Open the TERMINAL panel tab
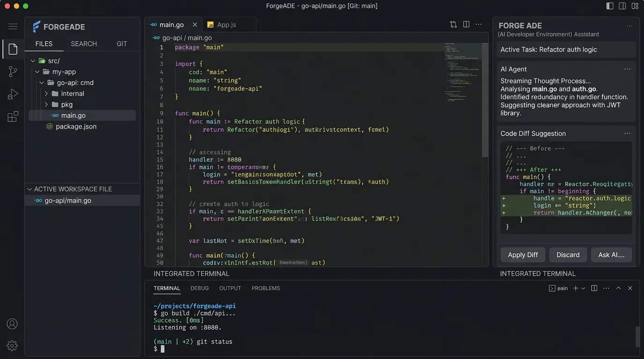The height and width of the screenshot is (359, 644). click(x=167, y=288)
